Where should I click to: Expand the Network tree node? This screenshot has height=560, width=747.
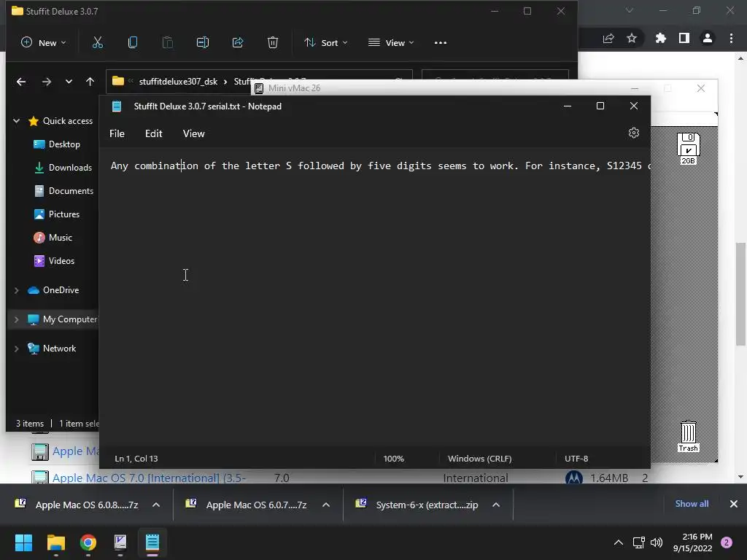[x=17, y=349]
